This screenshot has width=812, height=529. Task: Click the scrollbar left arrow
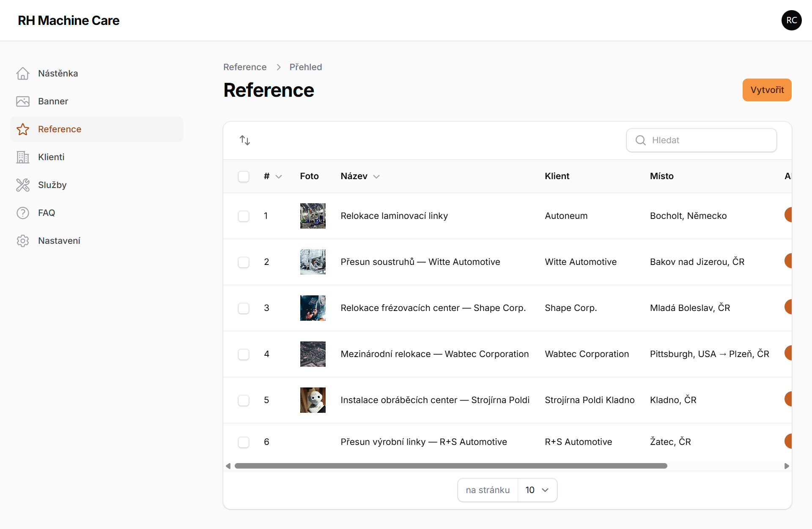point(228,466)
